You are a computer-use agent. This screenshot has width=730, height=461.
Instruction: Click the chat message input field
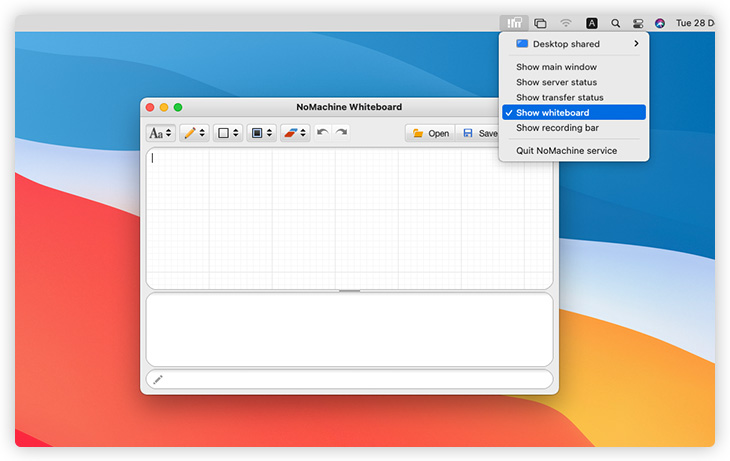(349, 379)
